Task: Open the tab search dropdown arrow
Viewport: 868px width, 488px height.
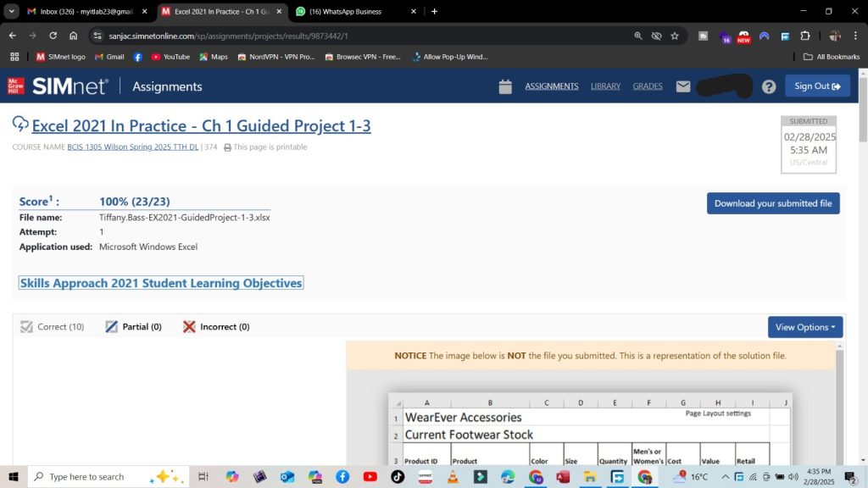Action: tap(12, 11)
